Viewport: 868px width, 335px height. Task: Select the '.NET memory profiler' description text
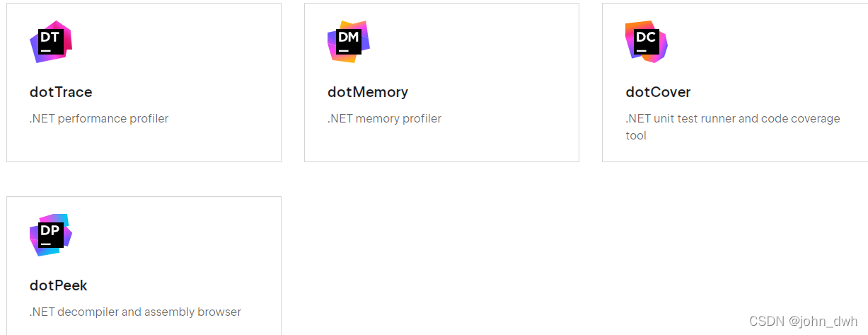384,119
